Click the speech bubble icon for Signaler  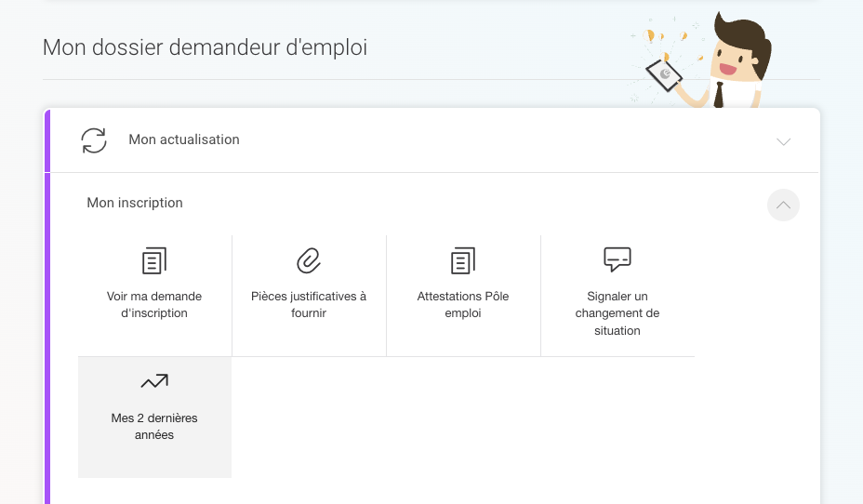617,259
